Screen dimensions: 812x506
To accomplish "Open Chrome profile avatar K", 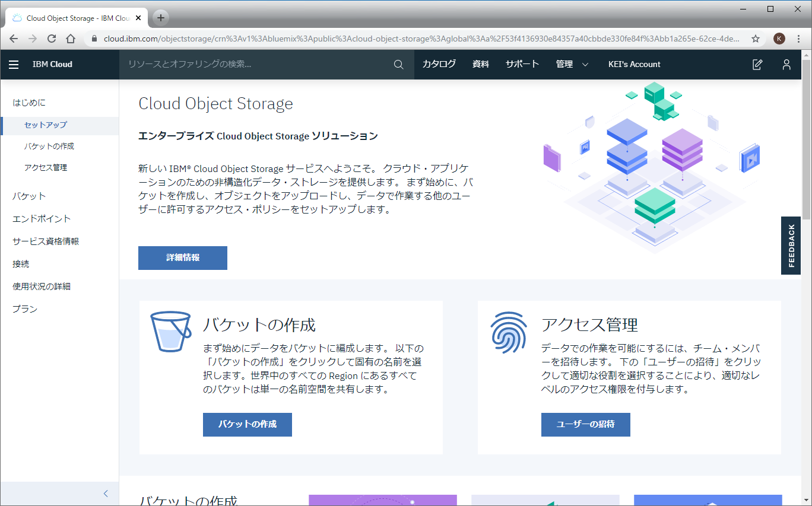I will click(x=779, y=39).
